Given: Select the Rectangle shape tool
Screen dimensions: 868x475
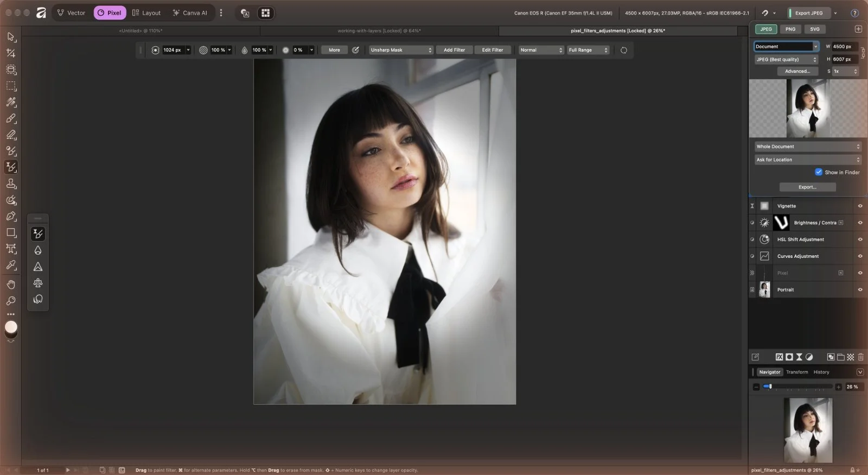Looking at the screenshot, I should 11,232.
